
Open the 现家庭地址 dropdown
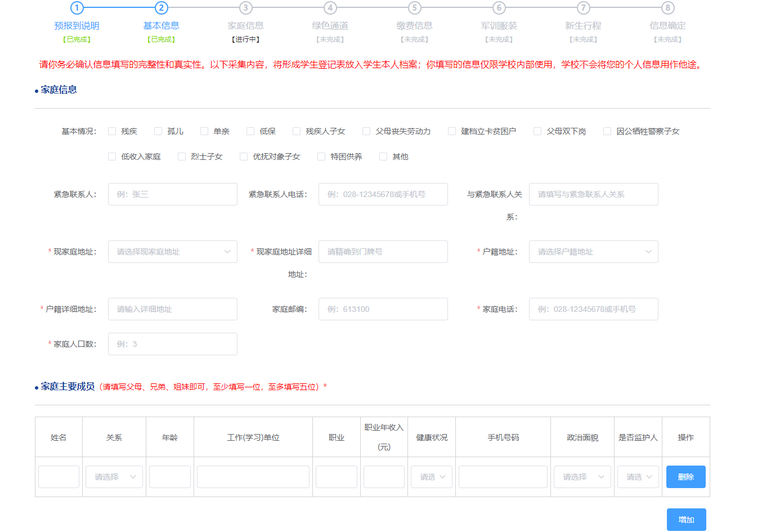172,252
